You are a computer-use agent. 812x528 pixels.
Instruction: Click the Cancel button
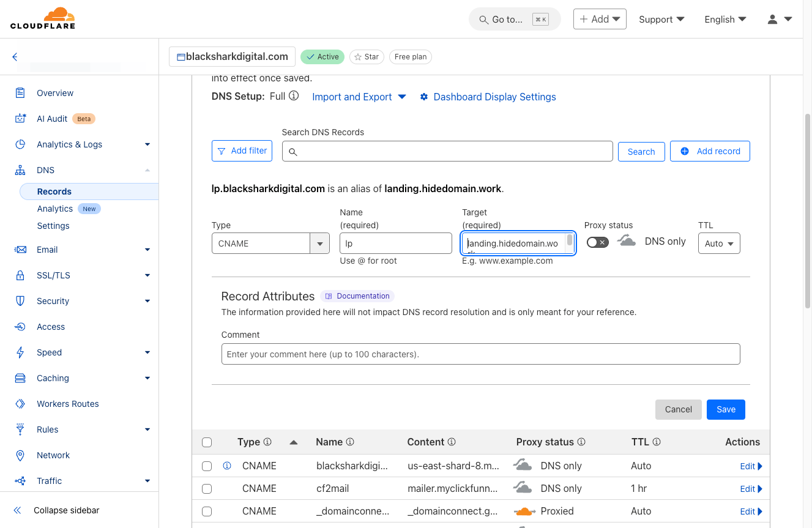coord(678,409)
